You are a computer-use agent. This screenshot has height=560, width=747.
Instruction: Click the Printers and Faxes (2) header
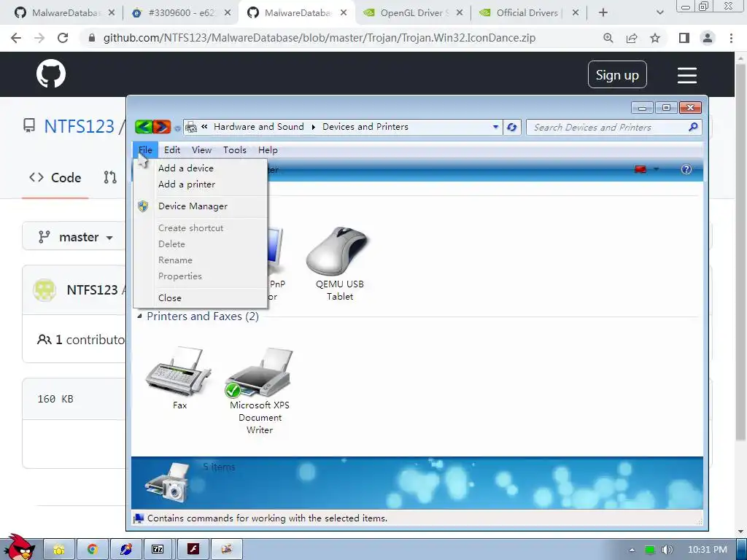pyautogui.click(x=203, y=316)
